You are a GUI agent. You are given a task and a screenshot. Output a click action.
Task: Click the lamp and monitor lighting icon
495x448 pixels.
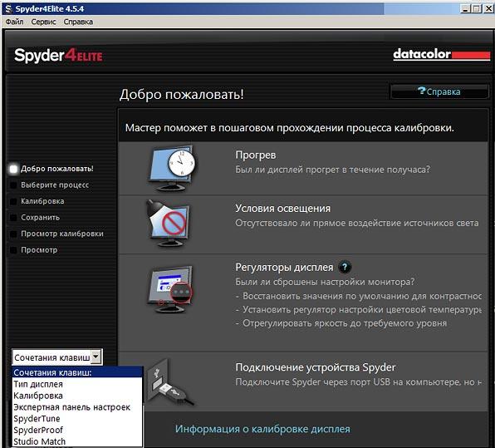click(x=168, y=224)
